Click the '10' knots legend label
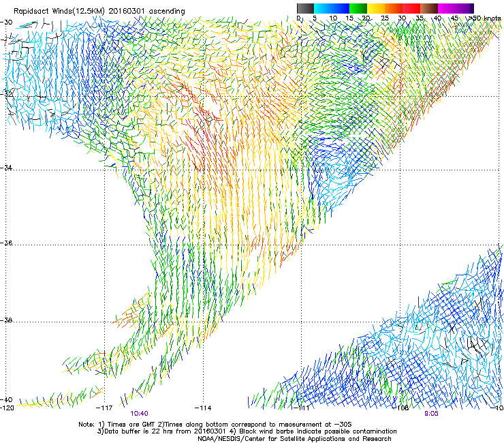This screenshot has height=443, width=504. pyautogui.click(x=333, y=18)
